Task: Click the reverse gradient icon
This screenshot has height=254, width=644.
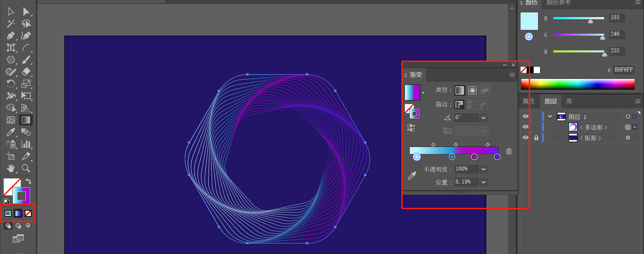Action: pos(411,128)
